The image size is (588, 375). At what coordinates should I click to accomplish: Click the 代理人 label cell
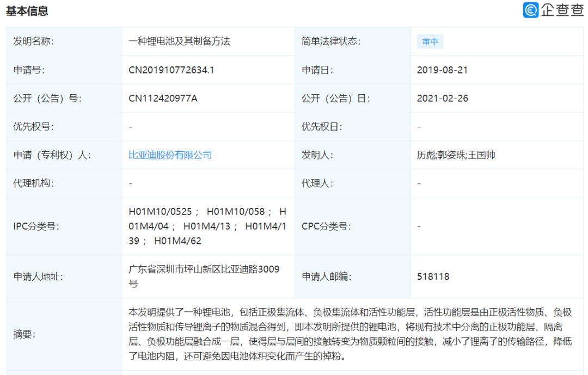pos(352,183)
